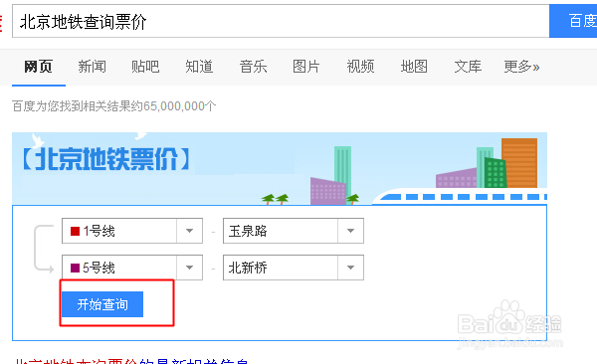Expand the 更多» menu
This screenshot has height=364, width=597.
point(521,67)
